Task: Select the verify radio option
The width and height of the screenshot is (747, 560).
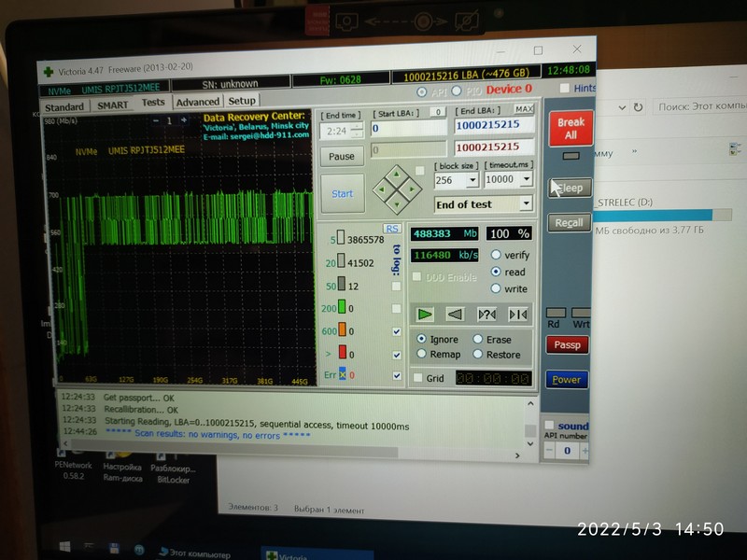Action: [x=496, y=255]
